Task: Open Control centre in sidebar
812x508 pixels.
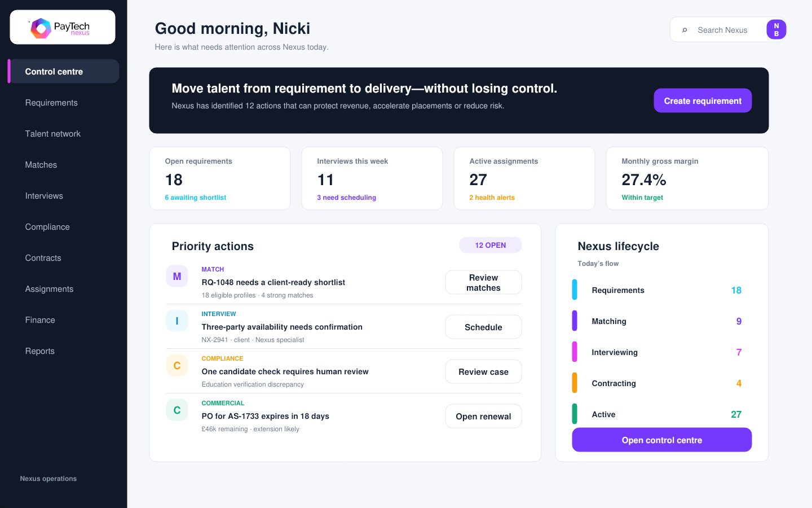Action: pyautogui.click(x=64, y=72)
